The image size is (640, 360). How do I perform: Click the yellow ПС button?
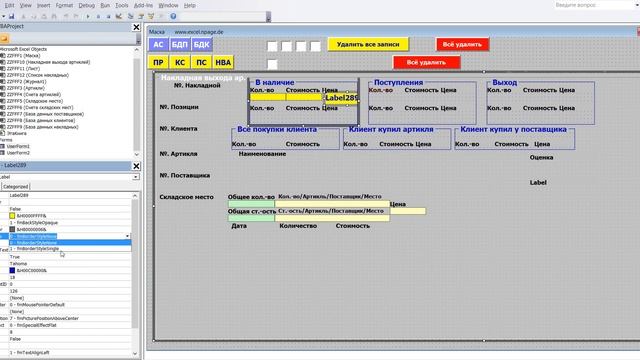201,62
